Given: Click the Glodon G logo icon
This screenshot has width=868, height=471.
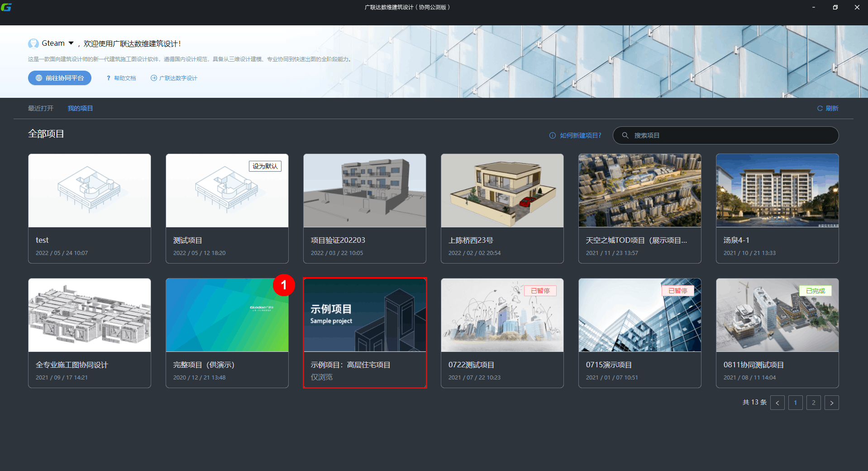Looking at the screenshot, I should pyautogui.click(x=6, y=7).
